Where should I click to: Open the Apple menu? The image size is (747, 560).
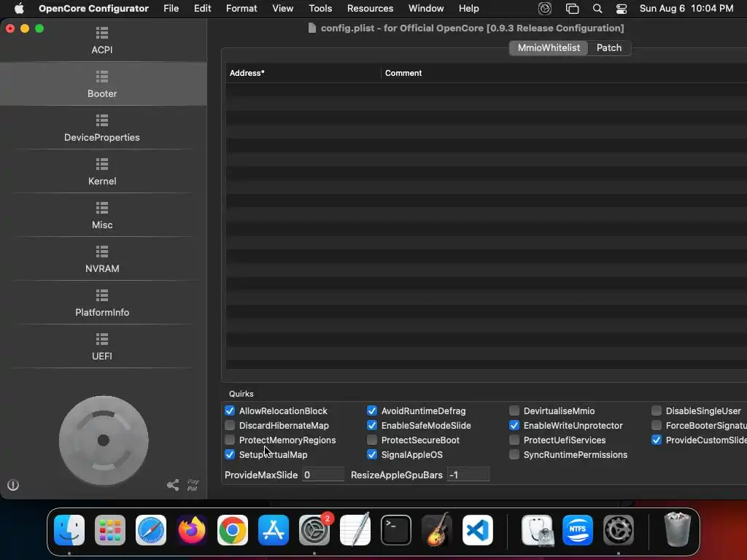[19, 9]
